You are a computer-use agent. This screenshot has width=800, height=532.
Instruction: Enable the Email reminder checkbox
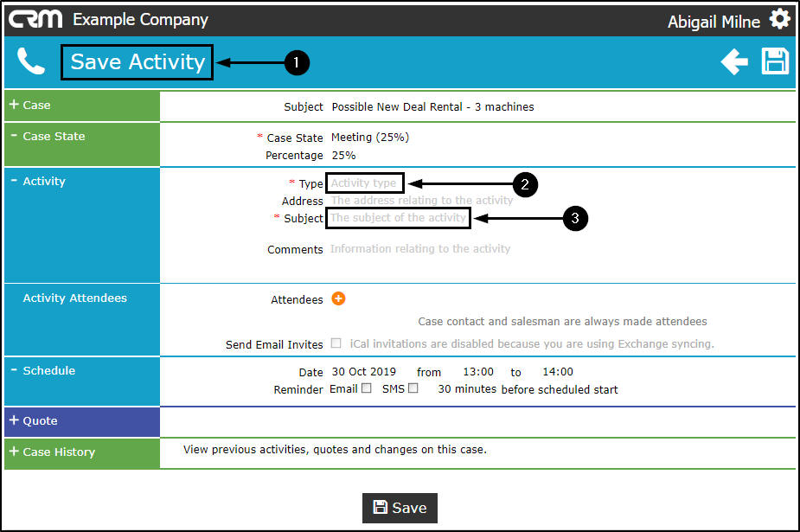pos(367,388)
